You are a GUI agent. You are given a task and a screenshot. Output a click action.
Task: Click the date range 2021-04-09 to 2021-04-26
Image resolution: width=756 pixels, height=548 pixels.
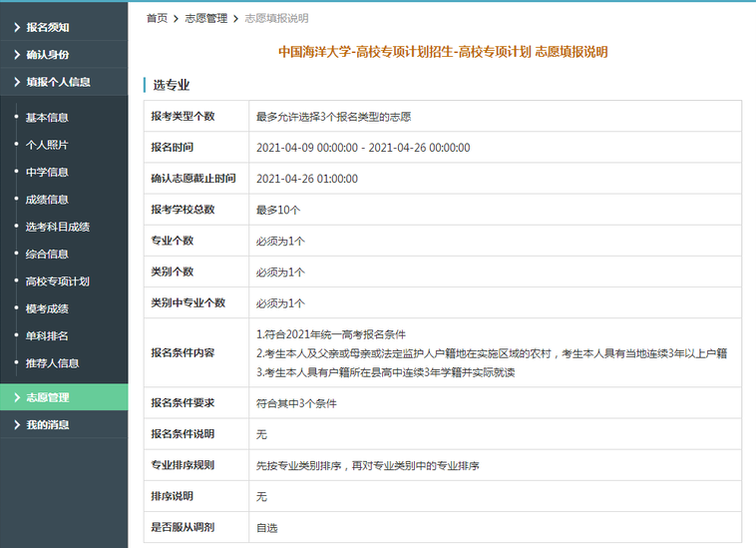pos(363,148)
